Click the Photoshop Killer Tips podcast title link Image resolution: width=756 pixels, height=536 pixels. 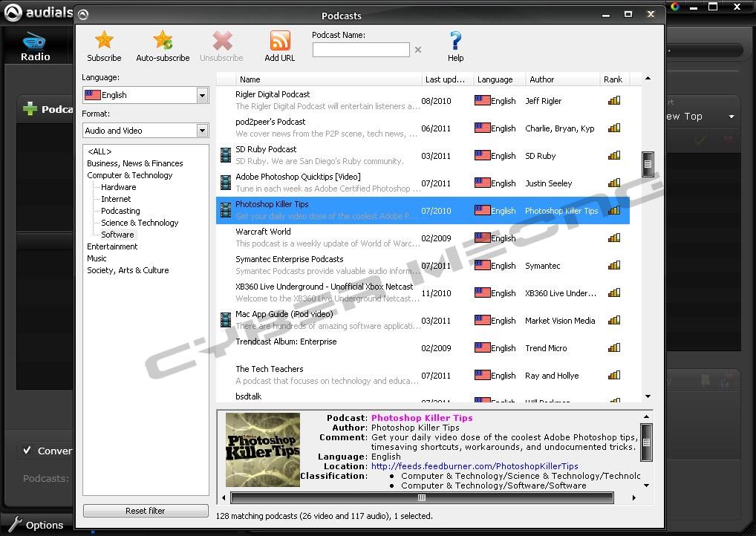[422, 418]
